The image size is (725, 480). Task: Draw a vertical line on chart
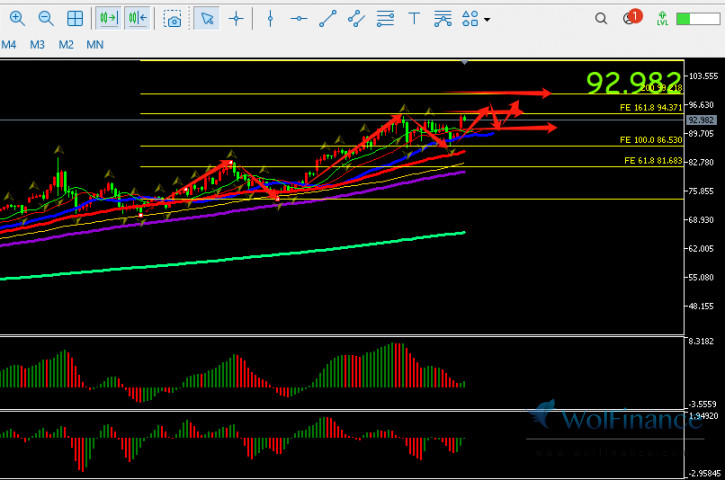pos(270,18)
